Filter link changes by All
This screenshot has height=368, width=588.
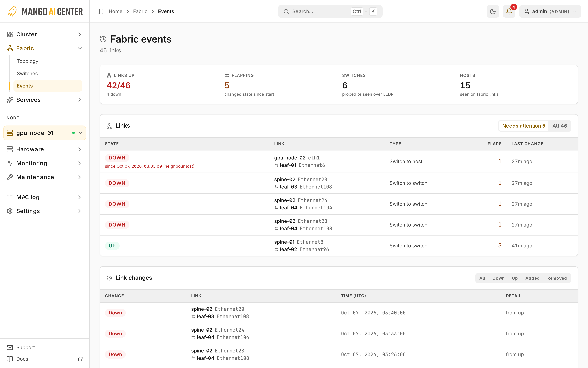click(482, 278)
